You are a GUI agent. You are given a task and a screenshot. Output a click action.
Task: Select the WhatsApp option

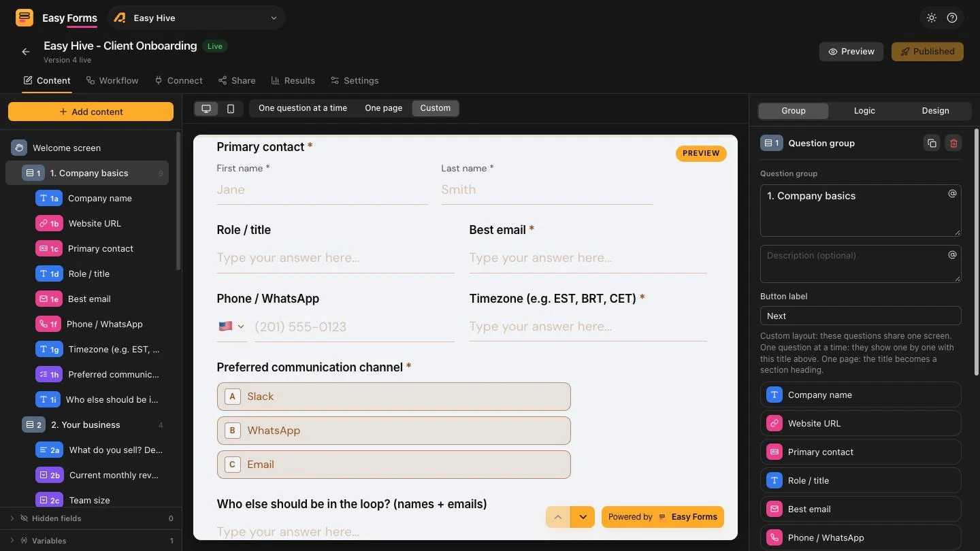point(394,431)
